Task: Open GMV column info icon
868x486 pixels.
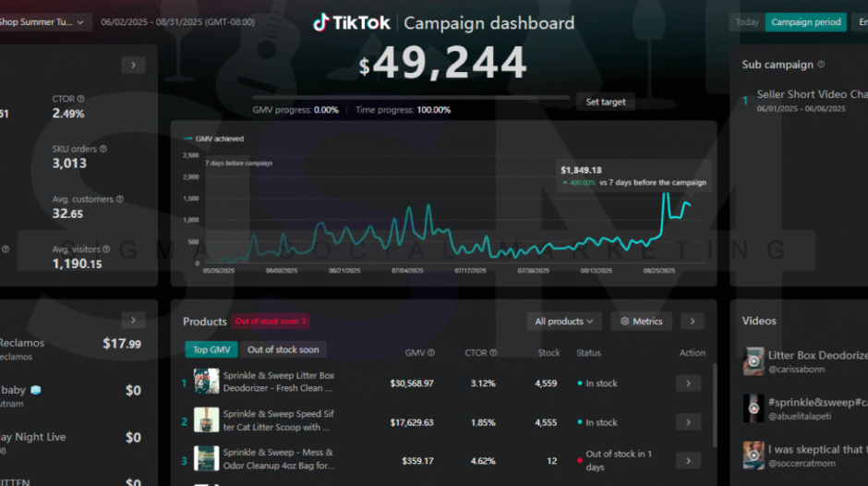Action: point(430,352)
